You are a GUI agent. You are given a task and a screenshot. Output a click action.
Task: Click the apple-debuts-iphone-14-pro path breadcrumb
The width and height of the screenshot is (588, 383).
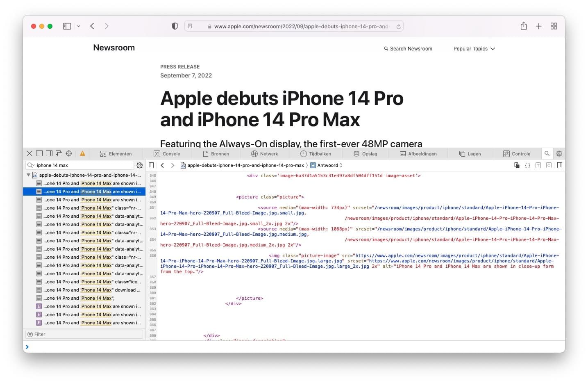click(242, 165)
